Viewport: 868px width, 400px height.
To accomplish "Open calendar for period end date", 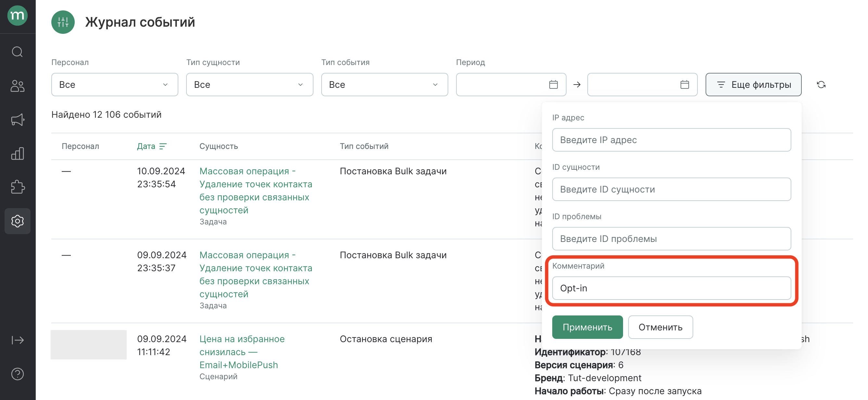I will click(684, 85).
